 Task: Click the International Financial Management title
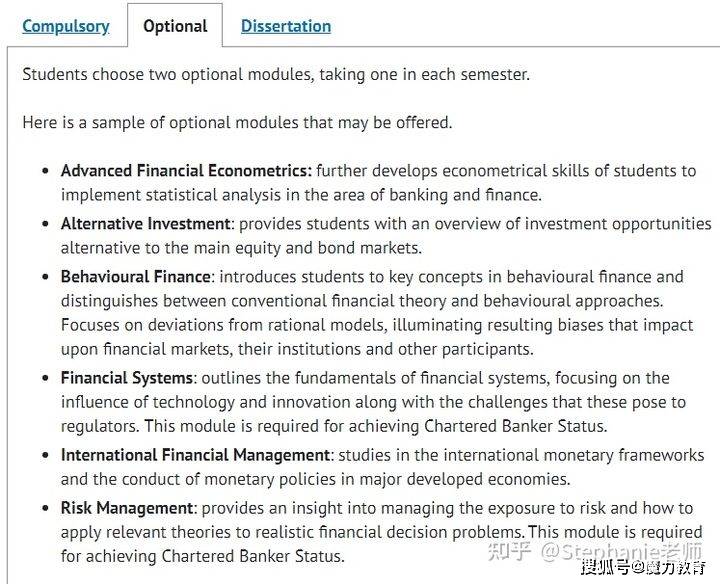(x=195, y=455)
